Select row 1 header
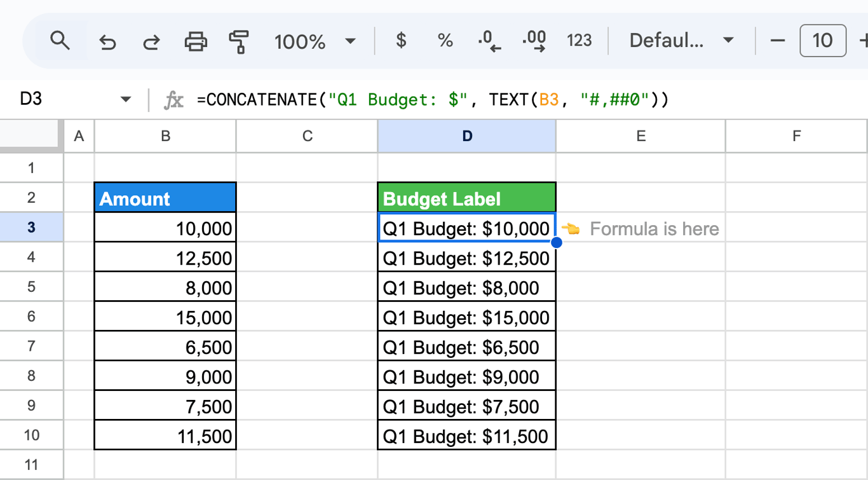This screenshot has height=480, width=868. (32, 168)
